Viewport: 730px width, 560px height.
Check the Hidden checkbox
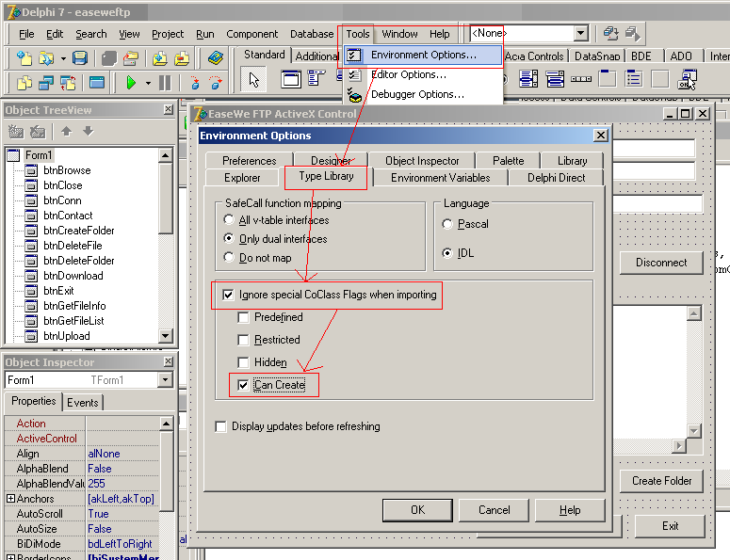[243, 362]
